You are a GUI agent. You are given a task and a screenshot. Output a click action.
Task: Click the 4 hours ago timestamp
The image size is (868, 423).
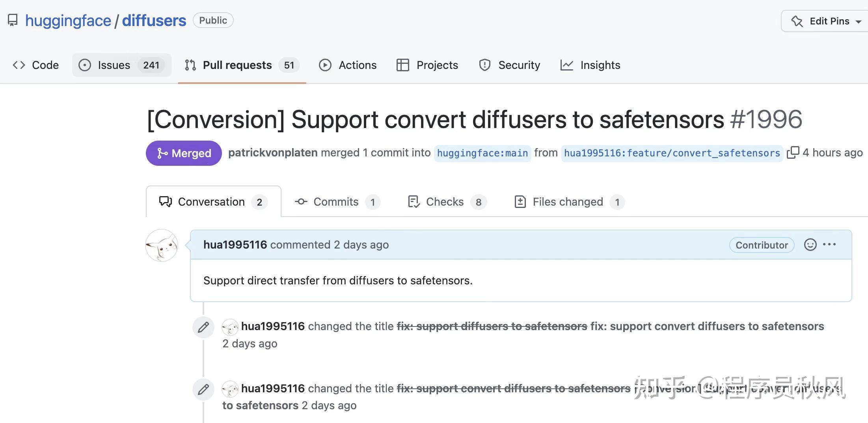click(x=833, y=153)
